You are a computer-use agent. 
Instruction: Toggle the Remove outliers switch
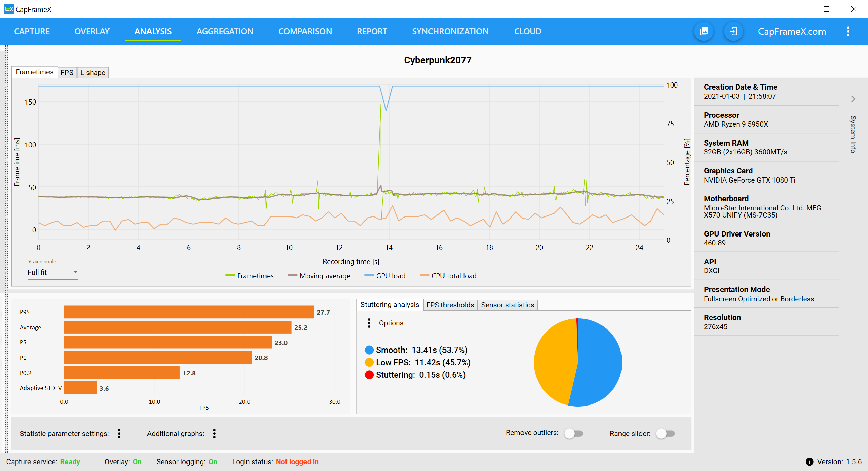pos(573,433)
